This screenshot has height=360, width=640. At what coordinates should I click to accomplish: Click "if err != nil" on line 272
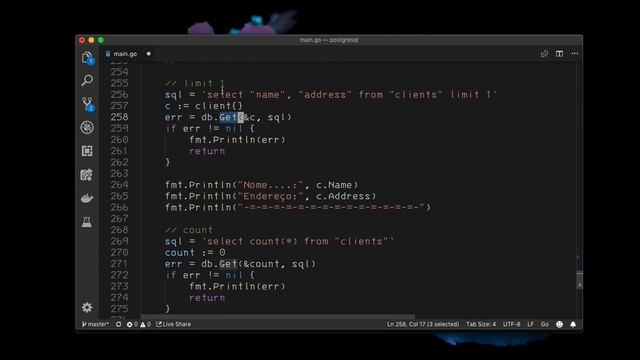pyautogui.click(x=204, y=275)
